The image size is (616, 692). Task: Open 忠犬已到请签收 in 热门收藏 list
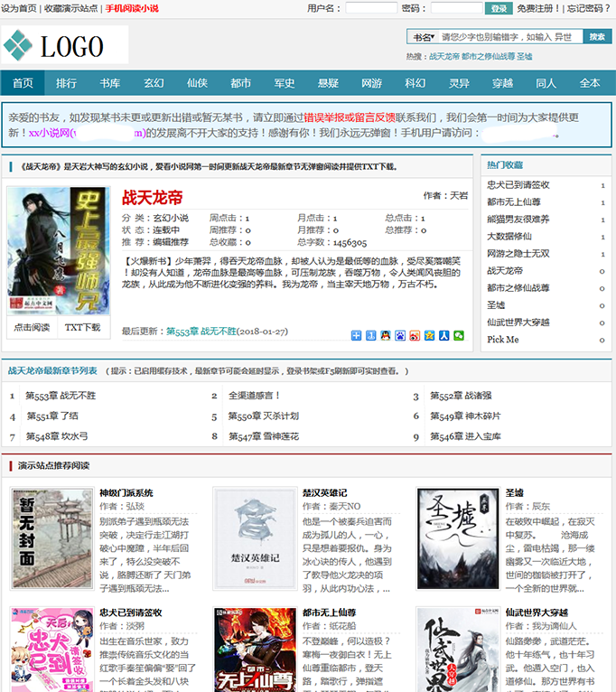[x=518, y=185]
